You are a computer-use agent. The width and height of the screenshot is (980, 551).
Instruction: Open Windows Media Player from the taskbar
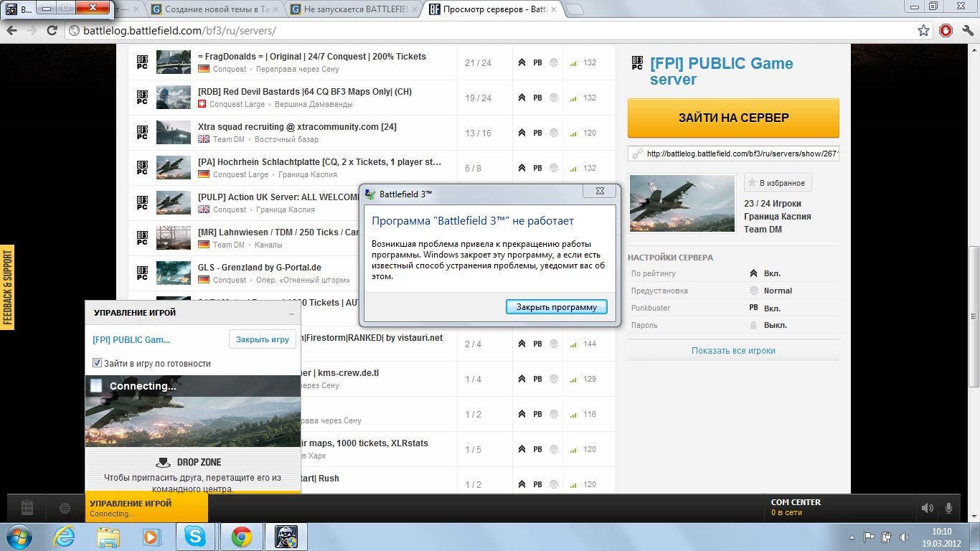pos(151,537)
